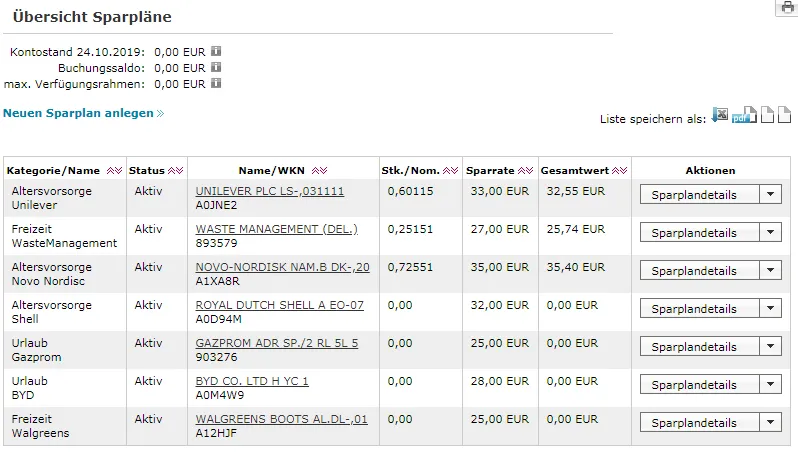The width and height of the screenshot is (798, 453).
Task: Click Sparplandetails button for Gazprom
Action: [699, 347]
